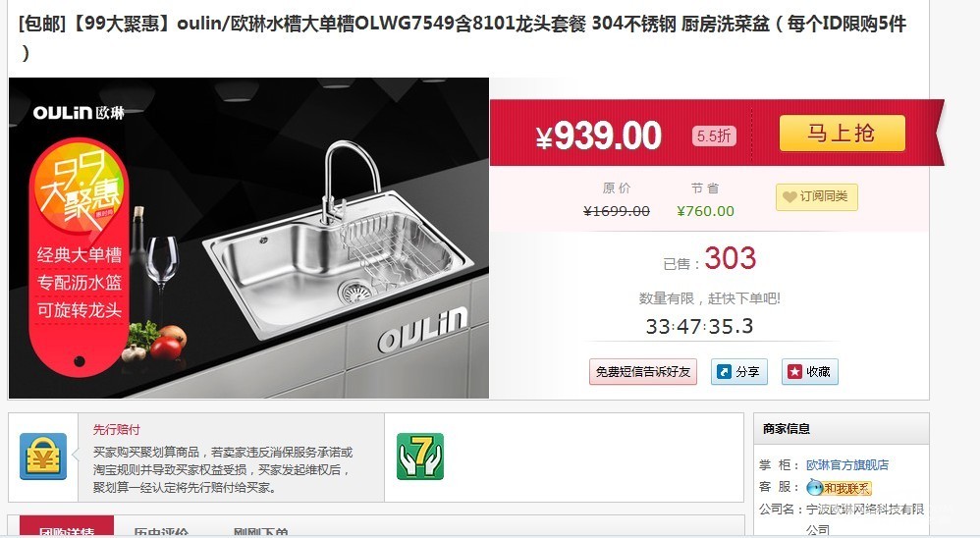
Task: Click the product title text
Action: pos(463,37)
